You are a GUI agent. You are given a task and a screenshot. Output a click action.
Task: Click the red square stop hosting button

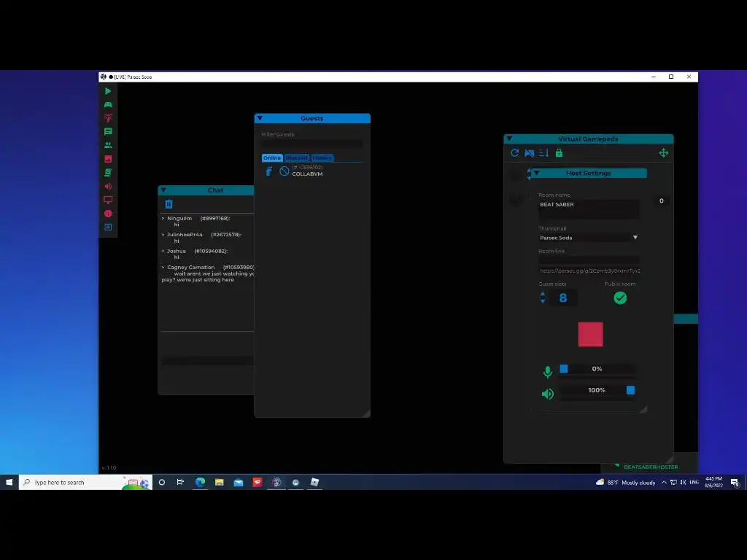[x=590, y=334]
